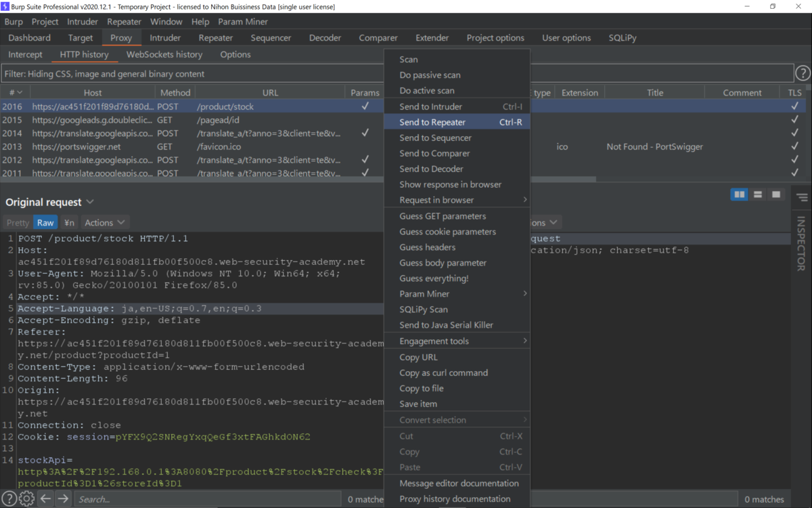Image resolution: width=812 pixels, height=508 pixels.
Task: Choose Send to Repeater from context menu
Action: click(457, 122)
